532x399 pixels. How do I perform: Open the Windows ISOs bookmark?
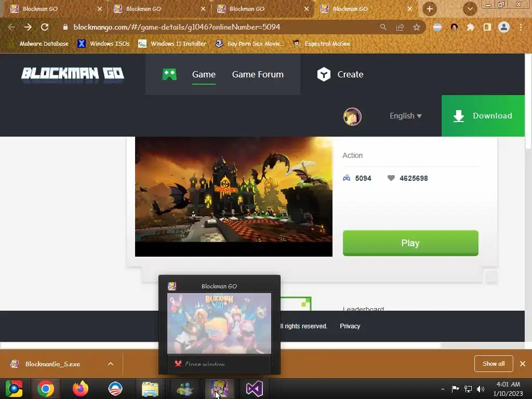point(103,44)
